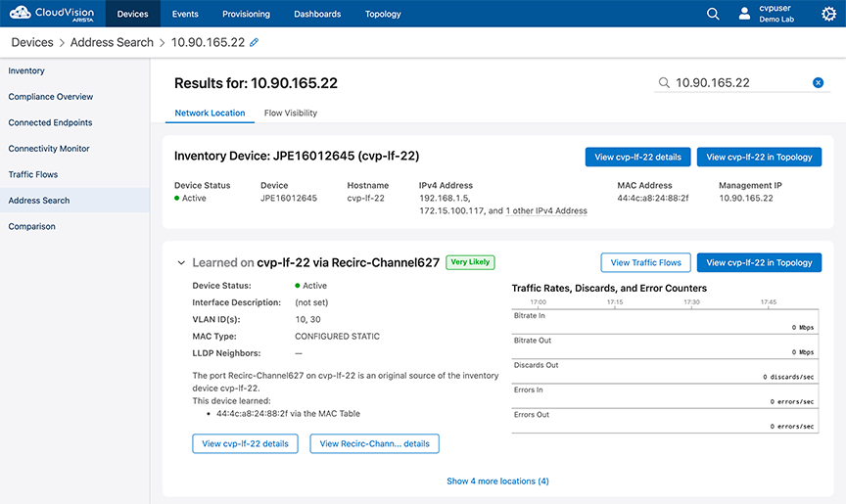Image resolution: width=846 pixels, height=504 pixels.
Task: Click the 1 other IPv4 Address link
Action: coord(546,210)
